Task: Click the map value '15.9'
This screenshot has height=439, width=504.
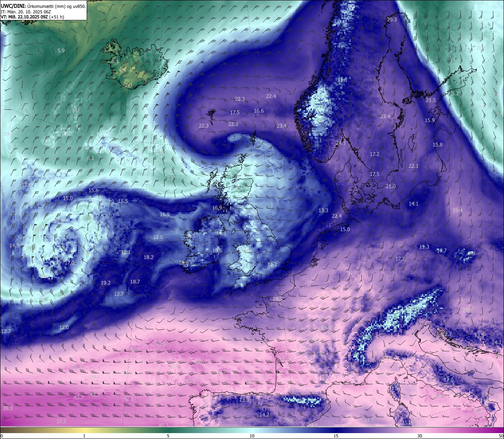Action: (x=430, y=120)
